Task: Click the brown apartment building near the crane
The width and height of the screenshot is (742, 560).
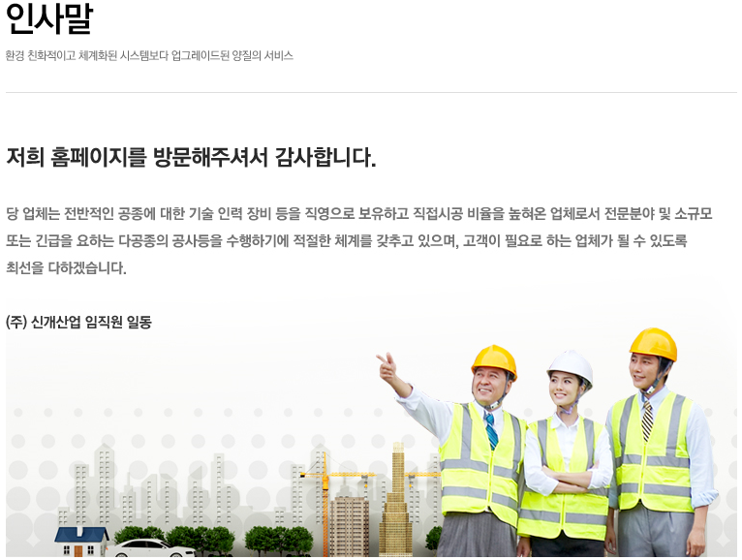Action: 350,525
